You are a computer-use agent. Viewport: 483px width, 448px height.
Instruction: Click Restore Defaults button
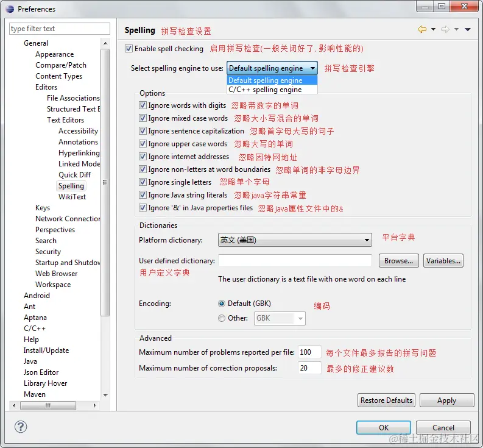(386, 400)
